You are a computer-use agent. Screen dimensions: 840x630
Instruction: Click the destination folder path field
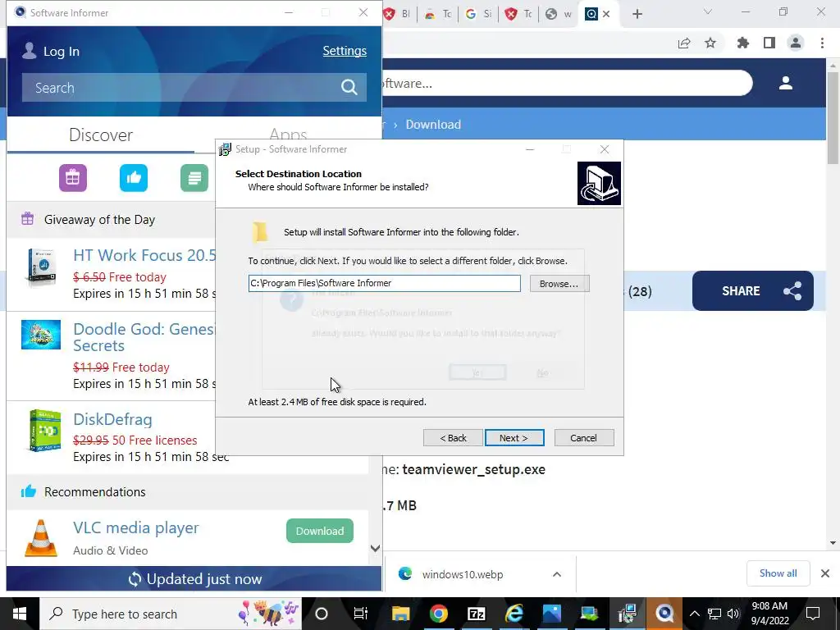point(384,283)
